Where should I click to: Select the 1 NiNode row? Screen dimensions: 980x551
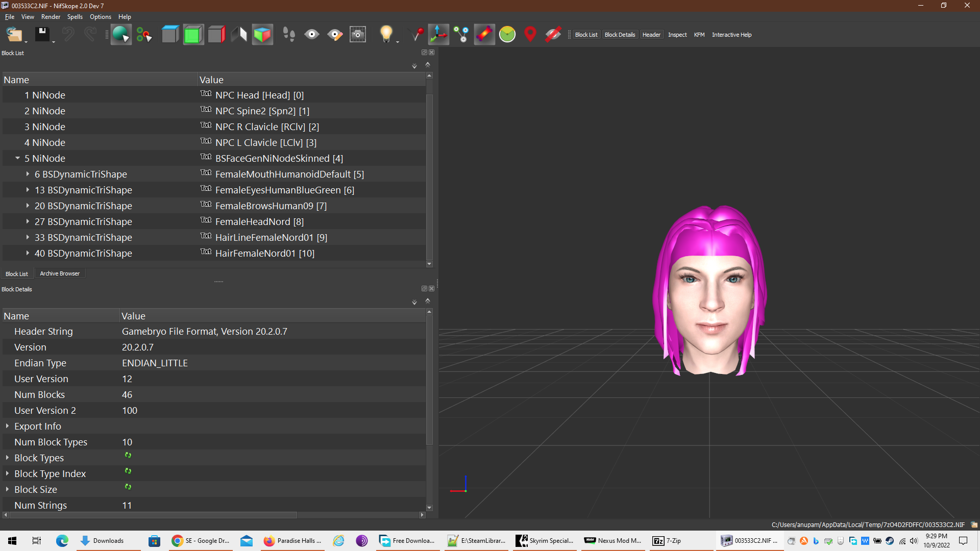[214, 95]
